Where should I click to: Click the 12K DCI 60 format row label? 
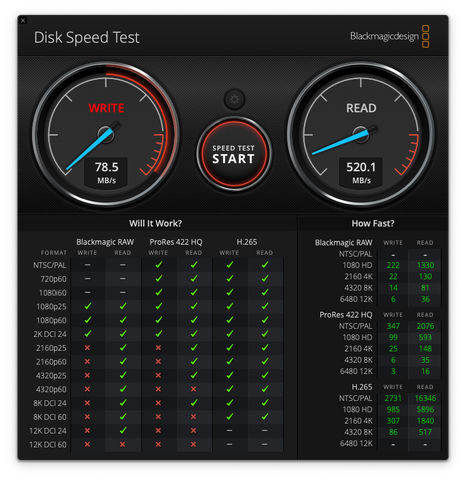coord(48,445)
